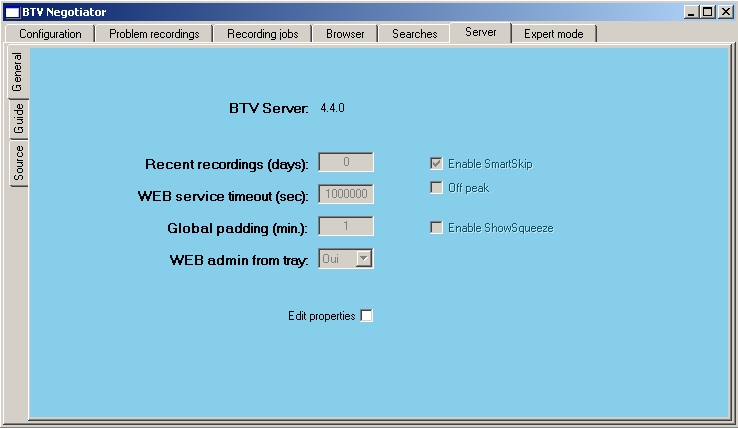This screenshot has width=738, height=428.
Task: Minimize the BTV Negotiator window
Action: pyautogui.click(x=691, y=12)
